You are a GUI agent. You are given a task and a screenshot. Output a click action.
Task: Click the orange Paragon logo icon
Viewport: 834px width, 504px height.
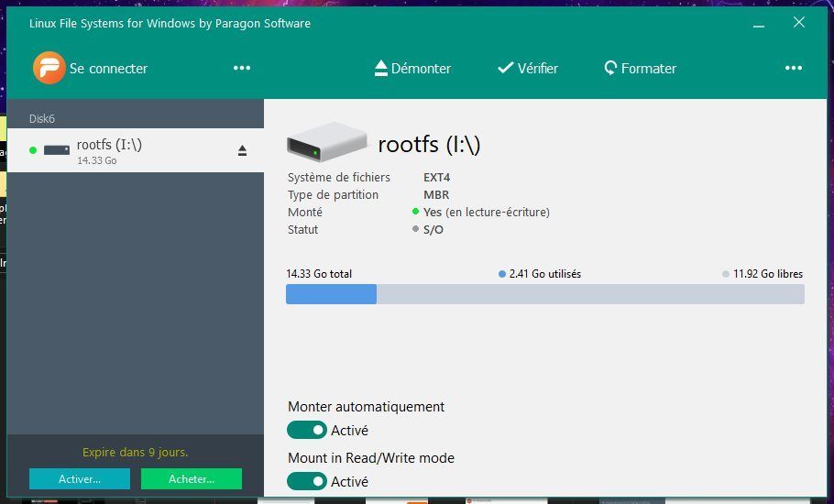point(49,68)
